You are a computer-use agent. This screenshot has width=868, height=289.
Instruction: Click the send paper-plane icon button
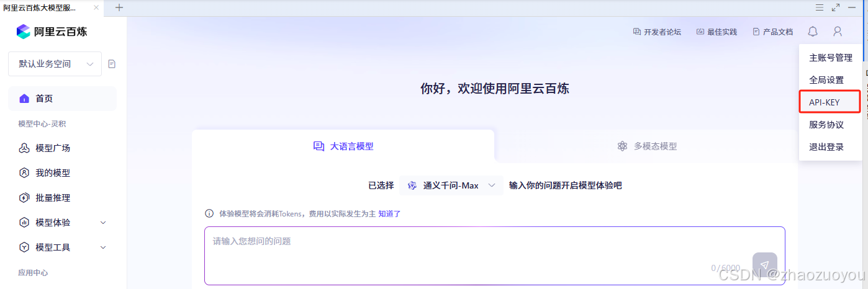tap(764, 264)
